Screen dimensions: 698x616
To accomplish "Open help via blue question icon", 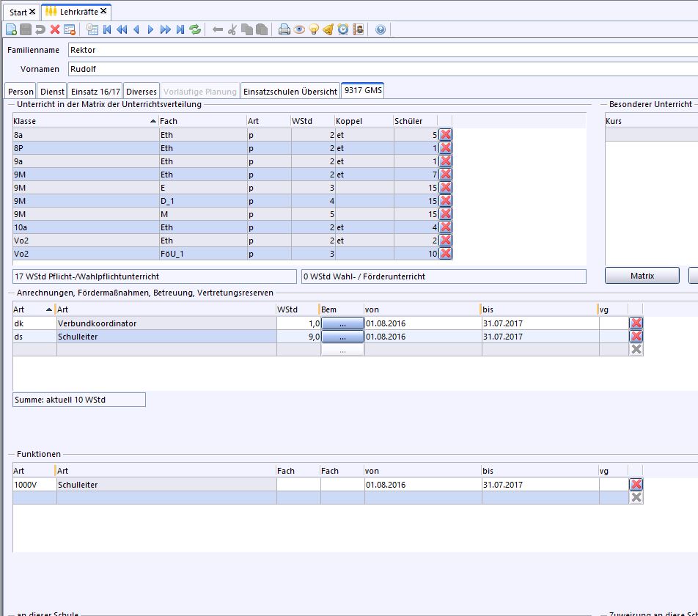I will click(380, 30).
